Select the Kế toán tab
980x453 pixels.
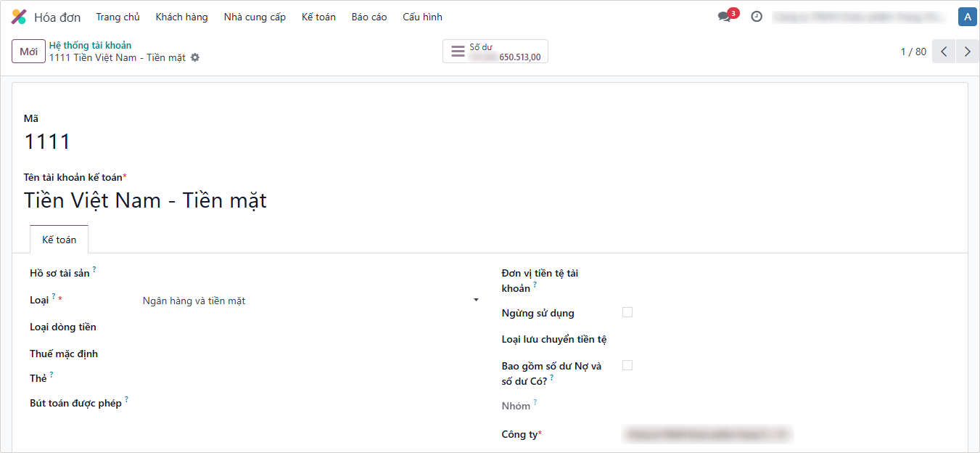[x=59, y=240]
